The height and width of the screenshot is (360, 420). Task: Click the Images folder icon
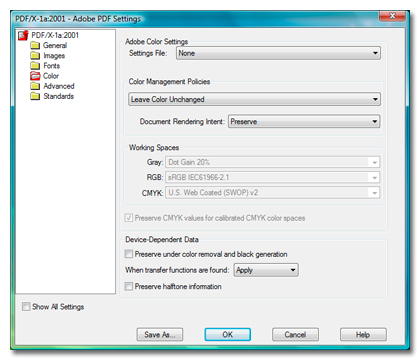click(x=35, y=56)
